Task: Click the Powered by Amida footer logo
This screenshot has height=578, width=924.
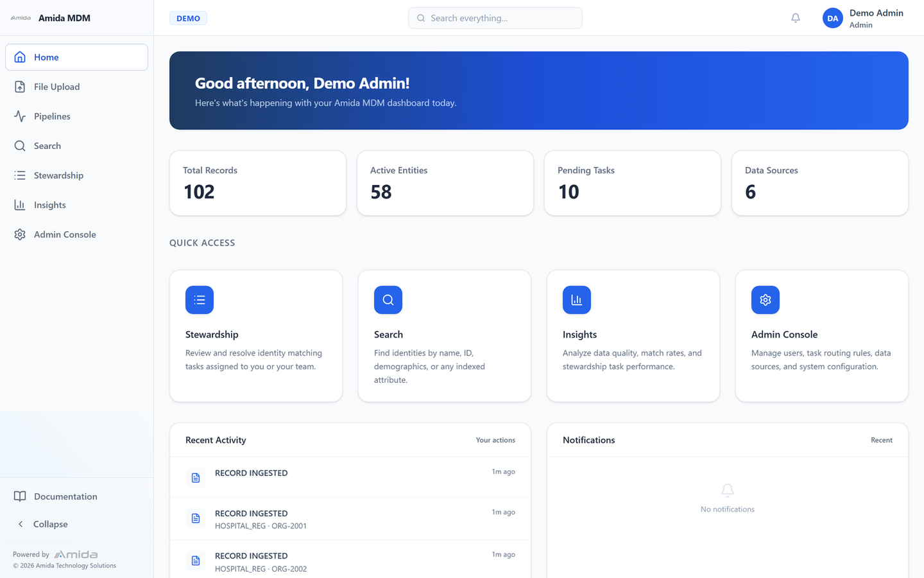Action: click(x=76, y=554)
